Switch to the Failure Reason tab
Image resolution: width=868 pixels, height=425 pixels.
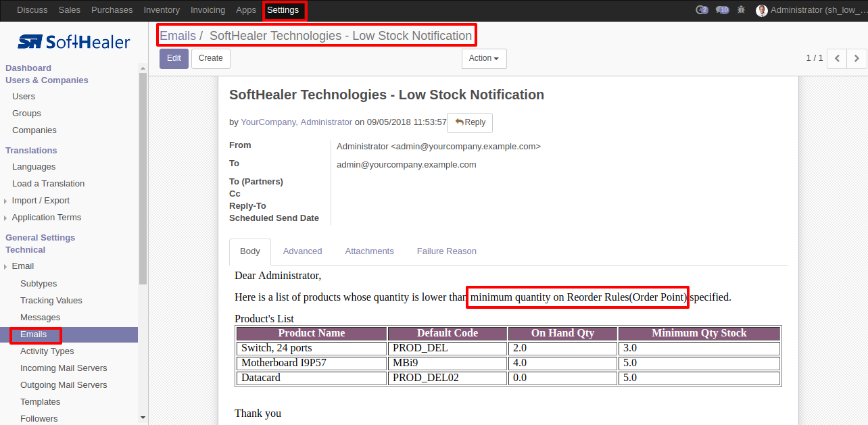[447, 251]
